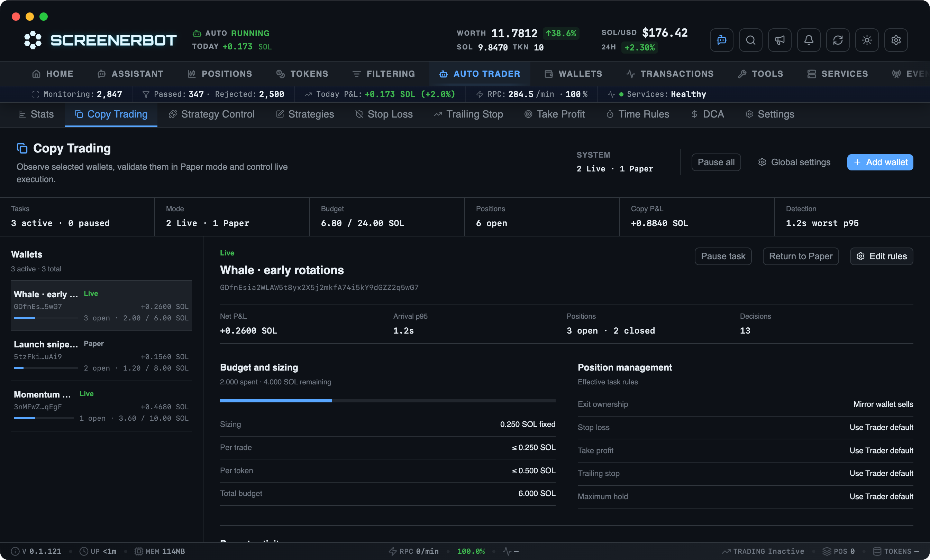Open the Strategy Control subtab
Screen dimensions: 930x560
pyautogui.click(x=212, y=114)
